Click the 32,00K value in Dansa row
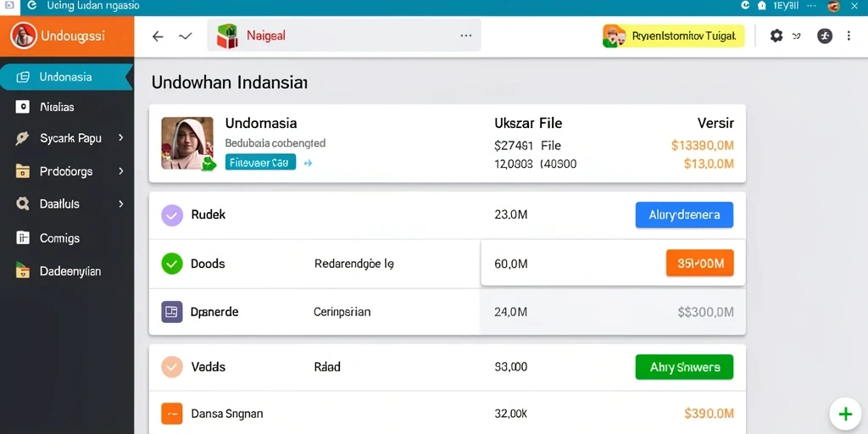 click(510, 414)
